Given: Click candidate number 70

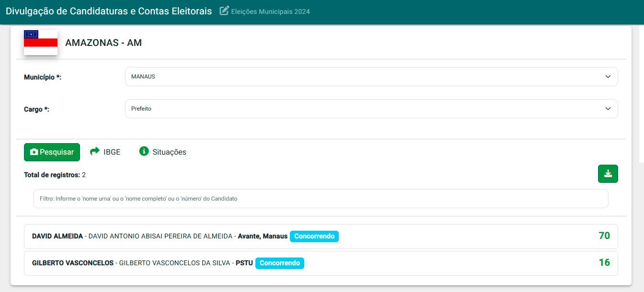Looking at the screenshot, I should coord(604,236).
